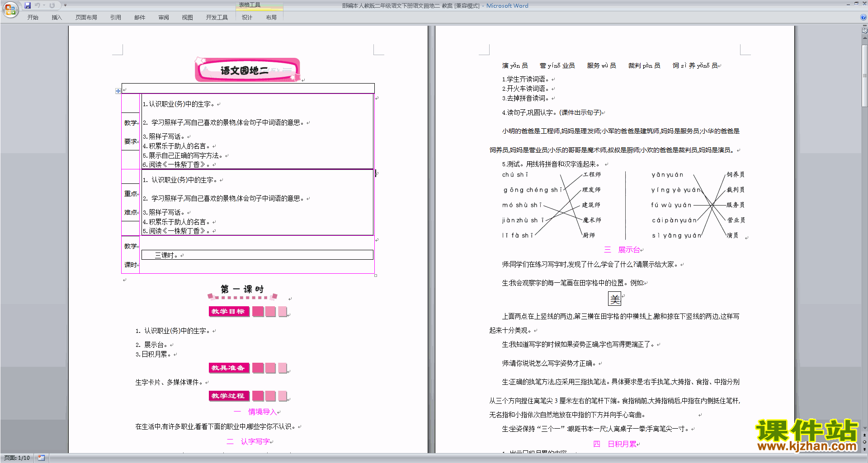868x463 pixels.
Task: Click the line 2.开火车读词语
Action: coord(526,89)
